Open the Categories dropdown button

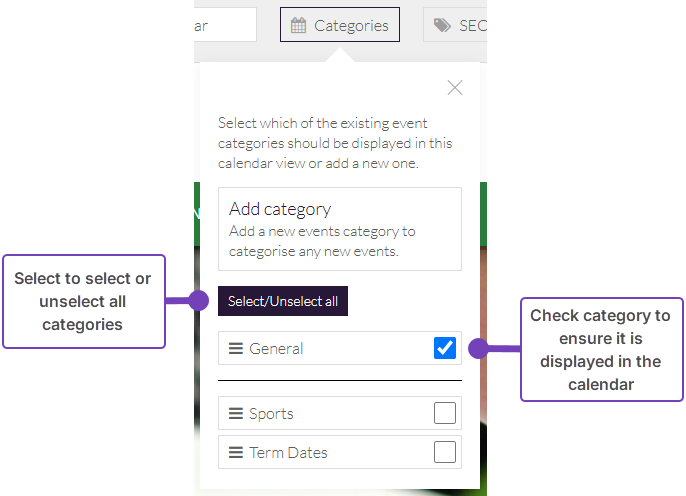(340, 26)
